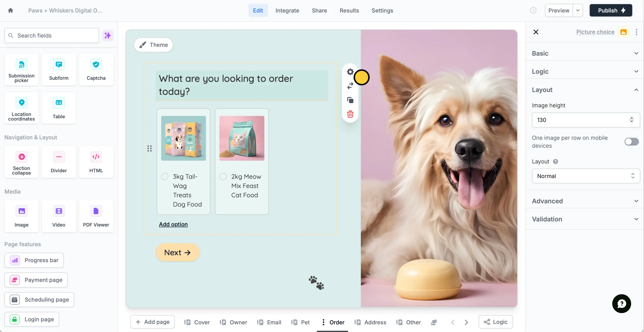Click the home icon
This screenshot has height=332, width=644.
(10, 10)
